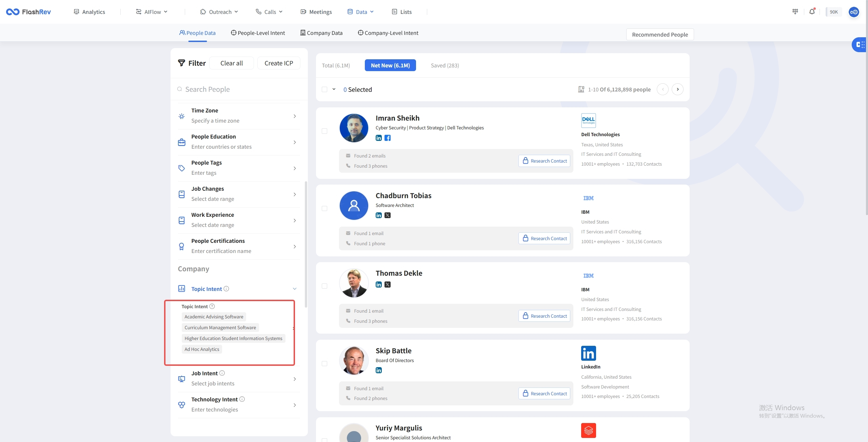Screen dimensions: 868x442
Task: Switch to People-Level Intent tab
Action: (258, 33)
